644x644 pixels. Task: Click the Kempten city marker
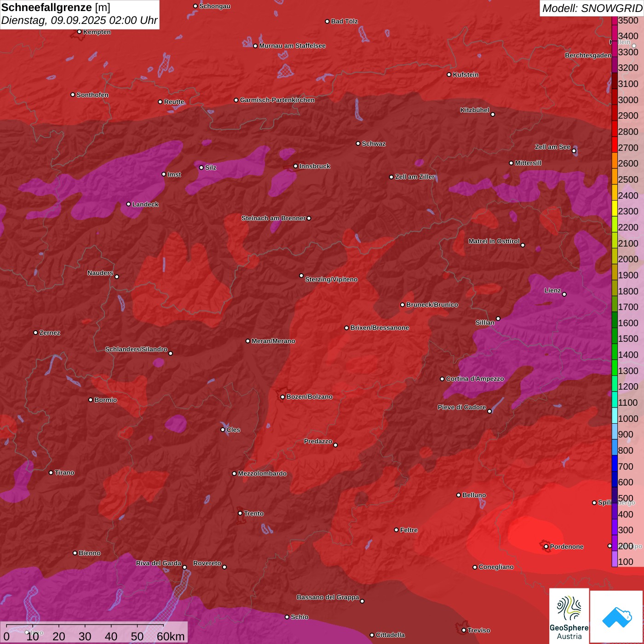pyautogui.click(x=79, y=32)
